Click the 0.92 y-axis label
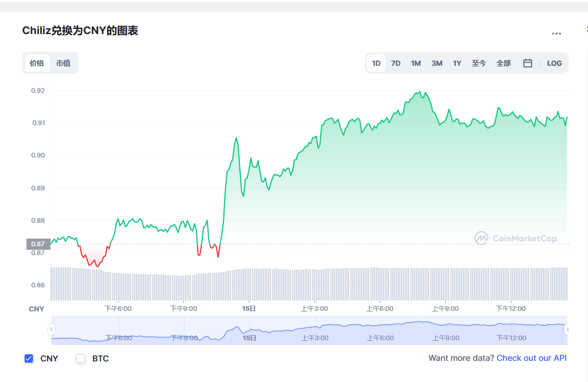The width and height of the screenshot is (588, 382). [x=38, y=91]
